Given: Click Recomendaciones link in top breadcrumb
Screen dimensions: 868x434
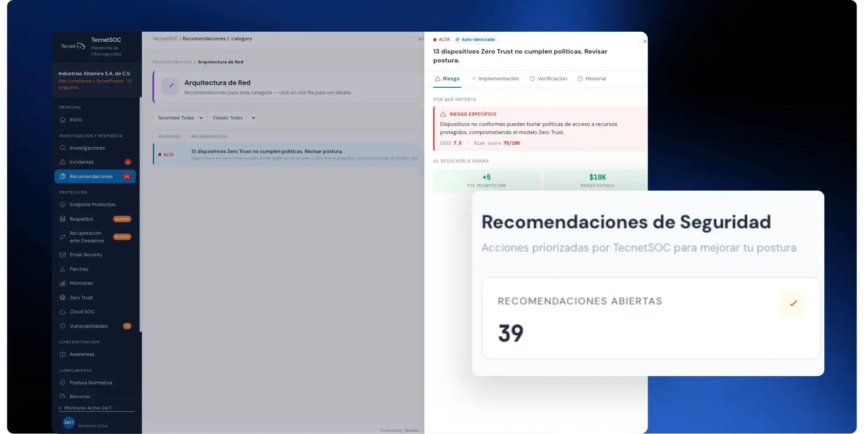Looking at the screenshot, I should (x=204, y=39).
